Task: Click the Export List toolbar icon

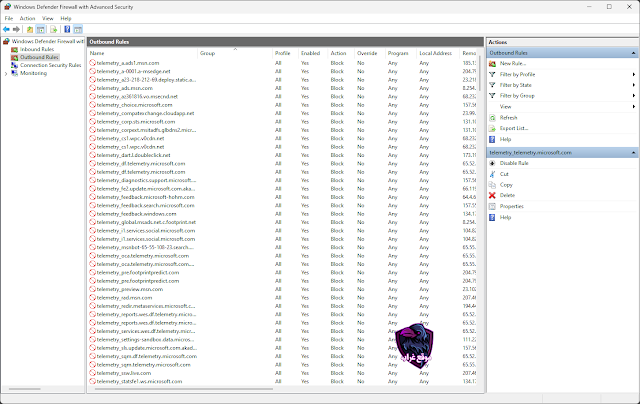Action: click(x=53, y=29)
